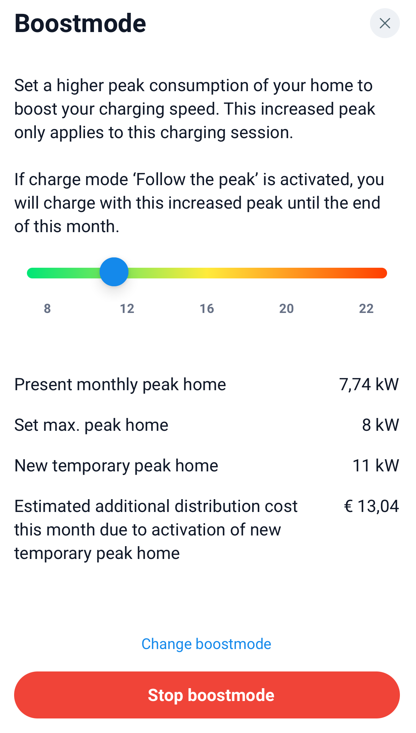The height and width of the screenshot is (733, 416).
Task: Click the Estimated additional distribution cost label
Action: point(156,530)
